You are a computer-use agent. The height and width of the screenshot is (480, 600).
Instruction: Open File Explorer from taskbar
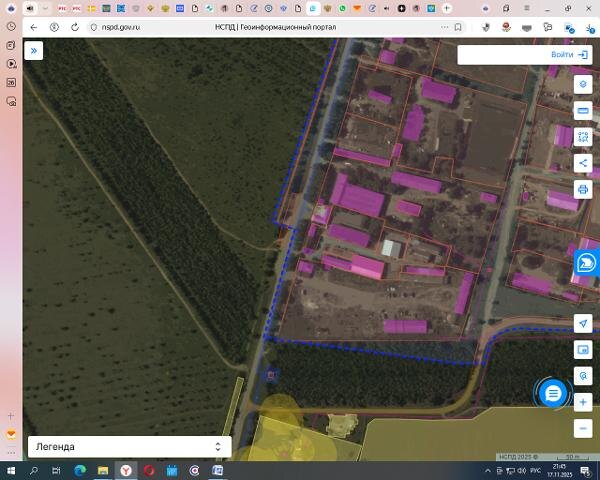(103, 470)
